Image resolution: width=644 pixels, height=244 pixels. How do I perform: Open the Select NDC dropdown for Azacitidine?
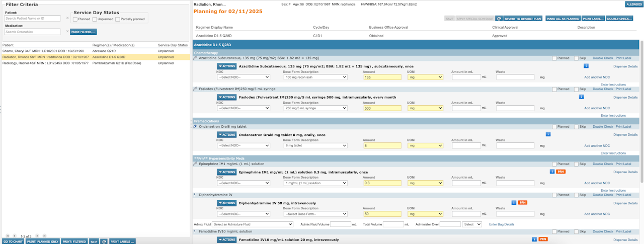pos(244,77)
